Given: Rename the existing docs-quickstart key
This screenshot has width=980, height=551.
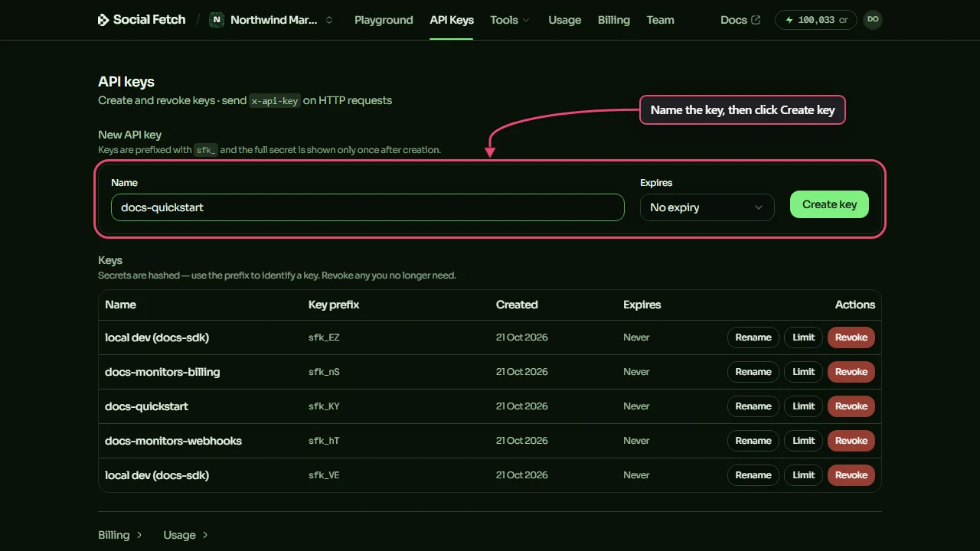Looking at the screenshot, I should tap(753, 406).
